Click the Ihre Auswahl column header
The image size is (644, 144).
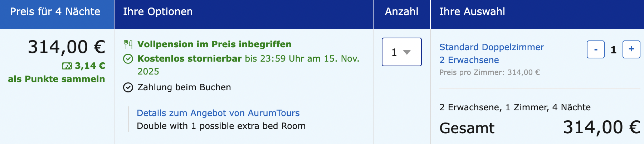(x=472, y=11)
